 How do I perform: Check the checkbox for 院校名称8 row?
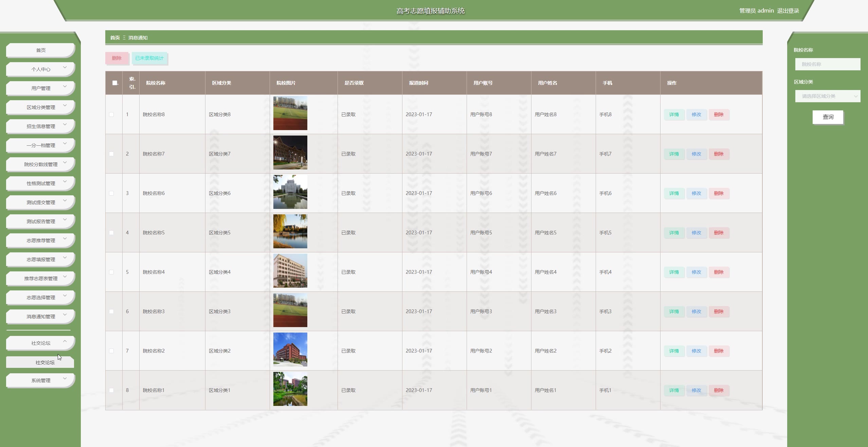111,114
